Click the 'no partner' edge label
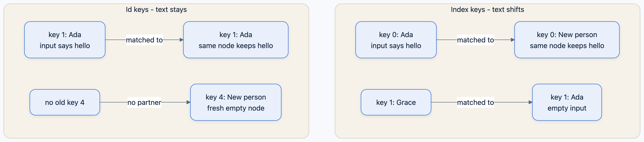 144,102
